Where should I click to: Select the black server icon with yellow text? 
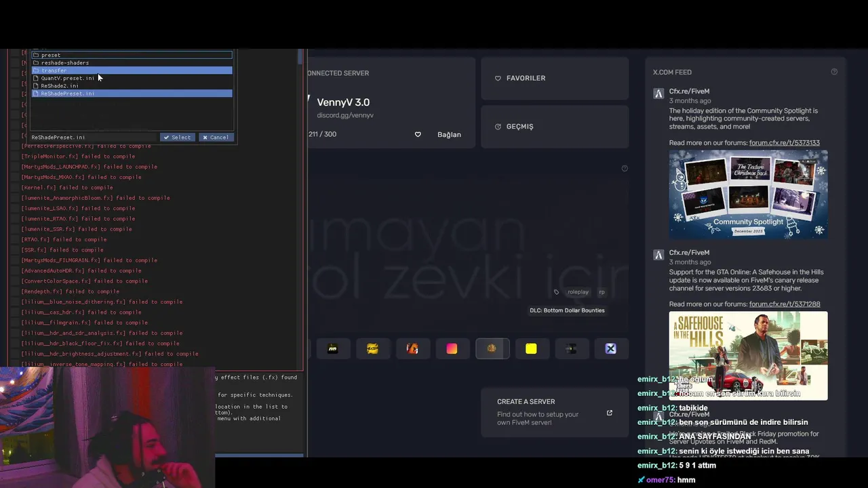coord(332,348)
